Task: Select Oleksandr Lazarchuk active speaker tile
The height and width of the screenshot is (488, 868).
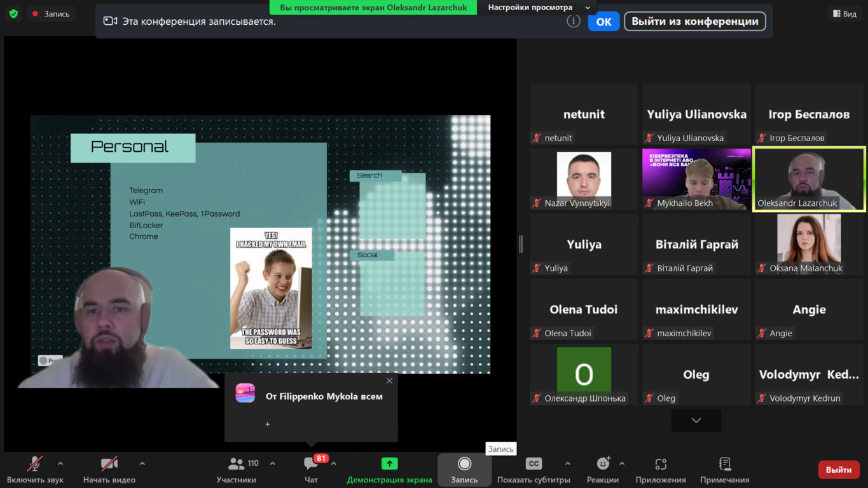Action: (x=809, y=179)
